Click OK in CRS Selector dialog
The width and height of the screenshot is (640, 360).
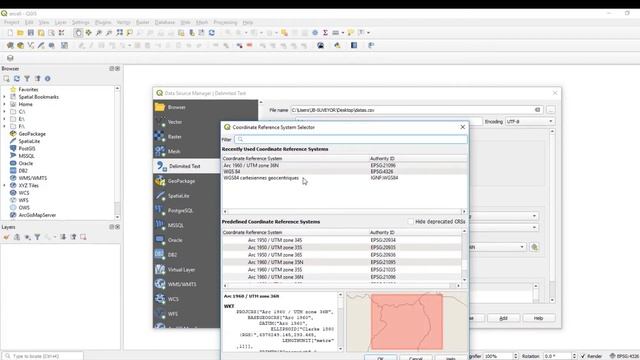[380, 358]
